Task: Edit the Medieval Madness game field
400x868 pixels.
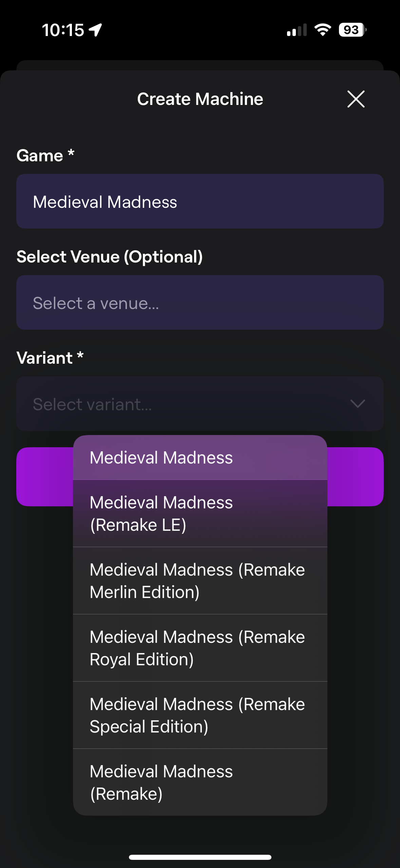Action: (x=199, y=201)
